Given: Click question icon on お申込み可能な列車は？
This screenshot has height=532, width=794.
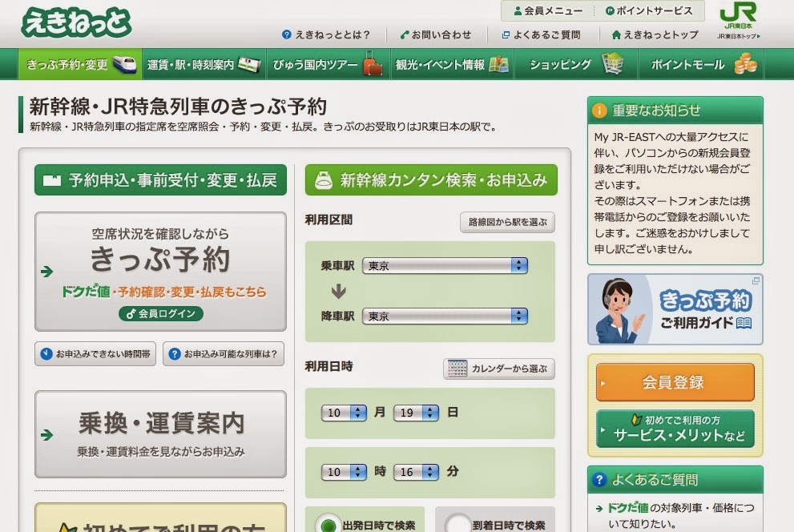Looking at the screenshot, I should tap(174, 354).
